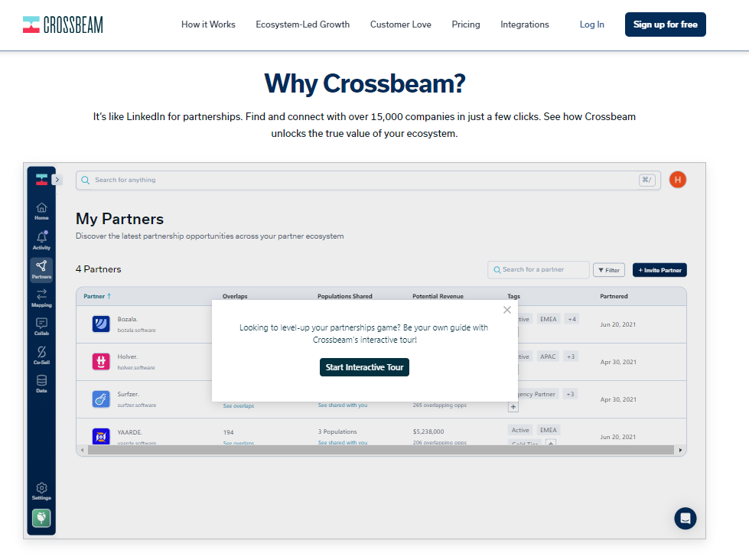Expand +4 more tags in Bozala row
Screen dimensions: 749x560
click(x=572, y=319)
